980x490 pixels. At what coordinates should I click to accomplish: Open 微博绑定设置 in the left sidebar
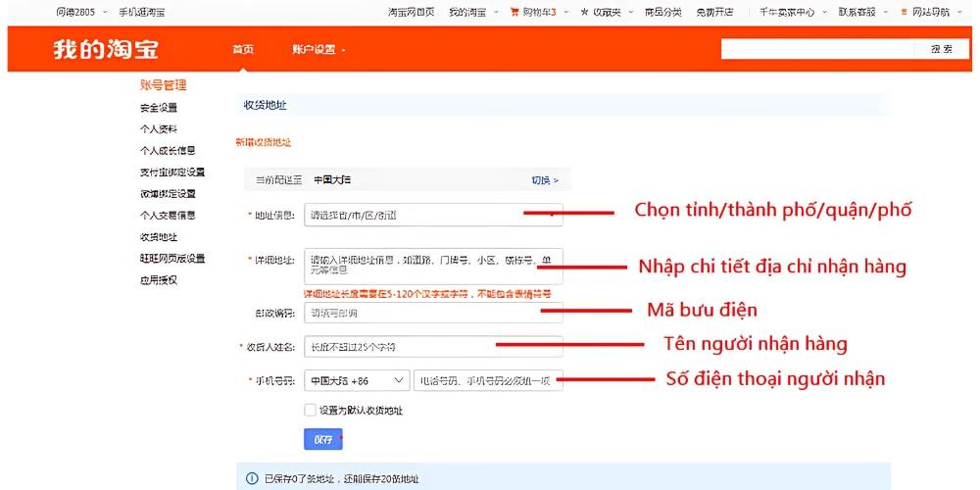tap(168, 194)
